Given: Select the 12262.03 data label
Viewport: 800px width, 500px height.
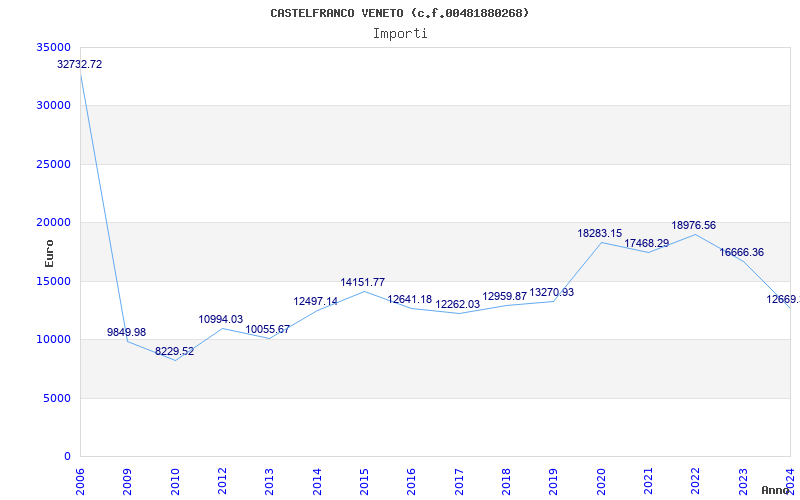Looking at the screenshot, I should click(x=458, y=304).
